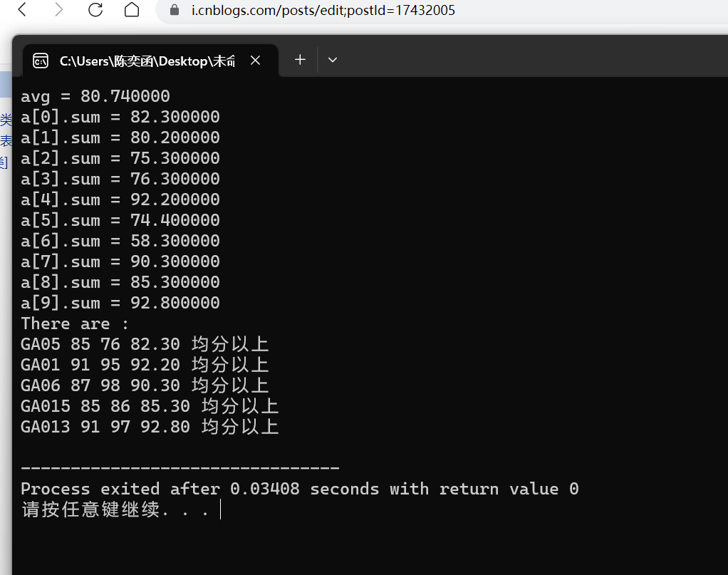The width and height of the screenshot is (728, 575).
Task: Click the 'a[5].sum = 74.400000' line
Action: [x=120, y=220]
